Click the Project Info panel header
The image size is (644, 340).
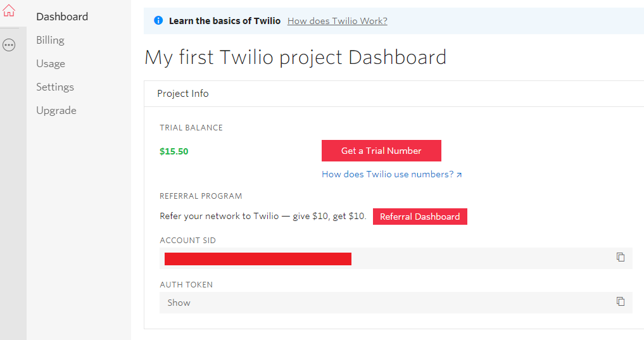click(183, 94)
